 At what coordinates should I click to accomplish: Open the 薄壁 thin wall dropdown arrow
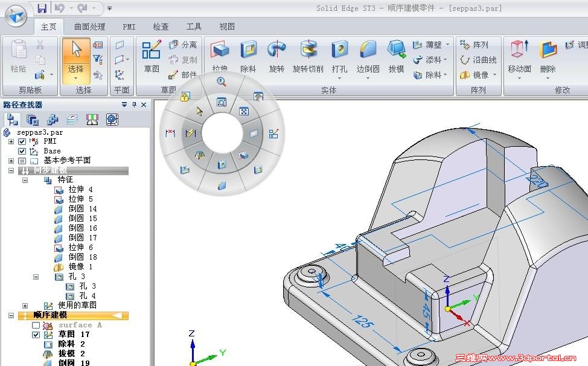(447, 45)
